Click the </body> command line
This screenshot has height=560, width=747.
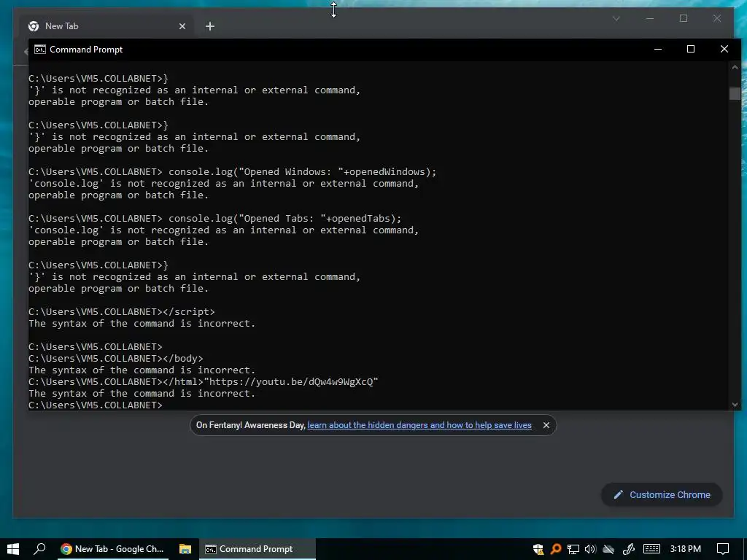(x=116, y=359)
